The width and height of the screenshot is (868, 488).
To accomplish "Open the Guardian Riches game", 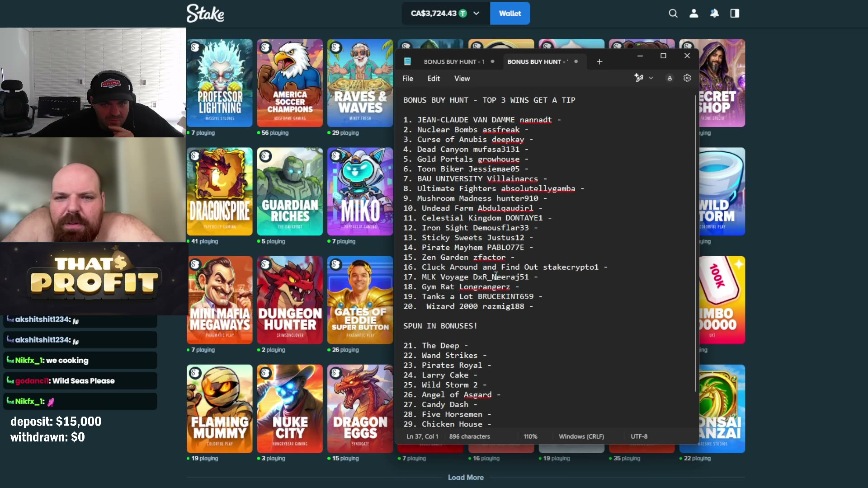I will [x=290, y=192].
